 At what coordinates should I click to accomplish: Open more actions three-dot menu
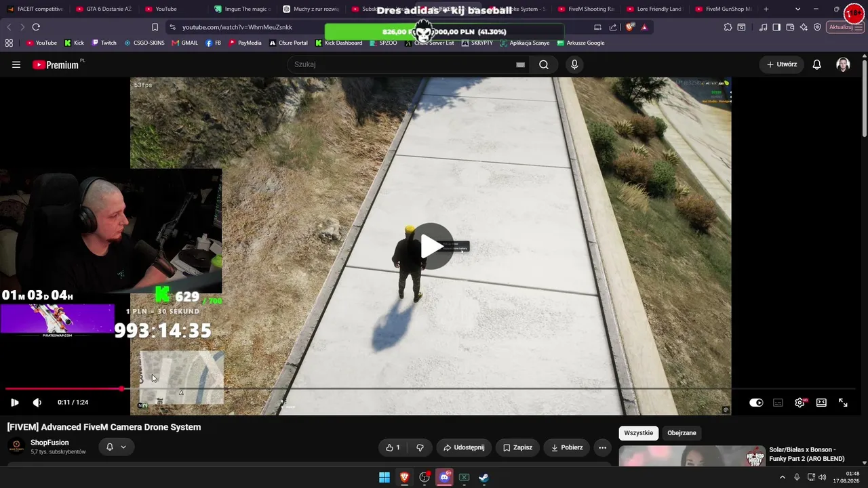pos(602,447)
